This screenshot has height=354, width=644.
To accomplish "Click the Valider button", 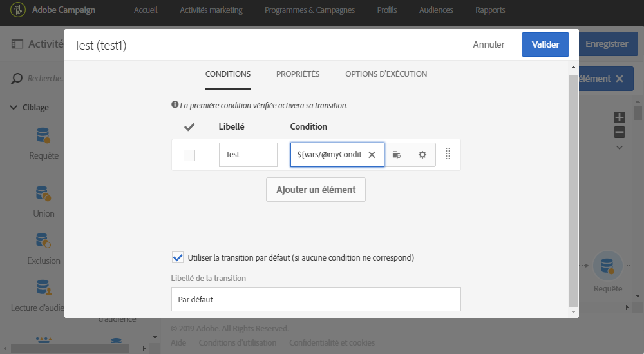I will point(545,44).
